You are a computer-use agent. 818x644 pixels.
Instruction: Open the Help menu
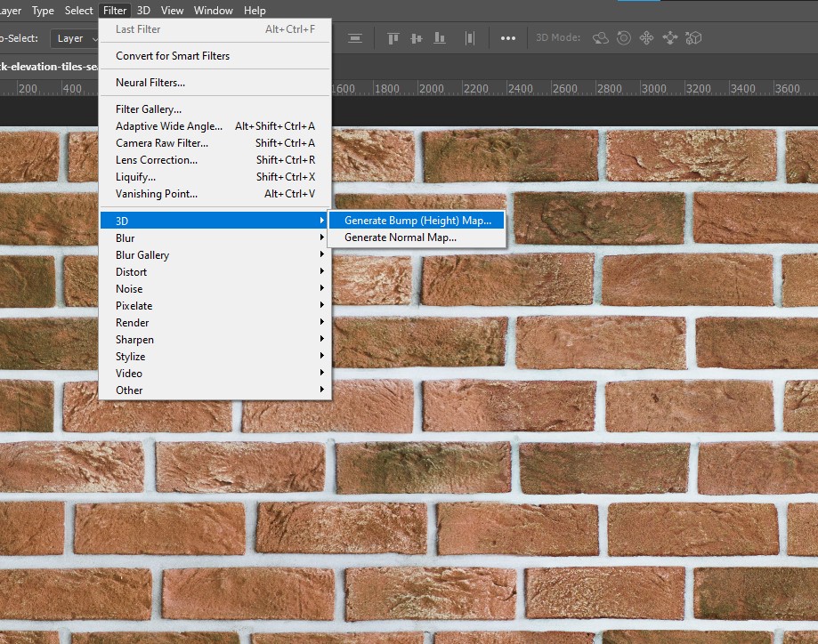coord(255,11)
